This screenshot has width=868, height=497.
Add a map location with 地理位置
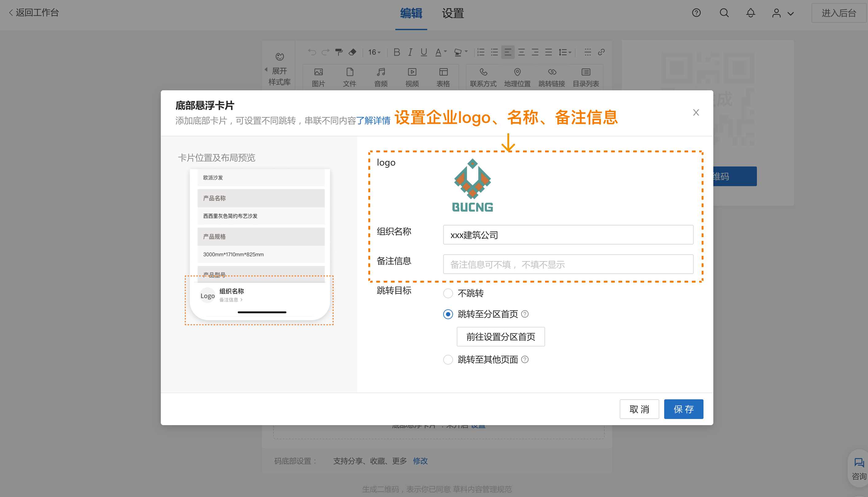click(x=517, y=77)
